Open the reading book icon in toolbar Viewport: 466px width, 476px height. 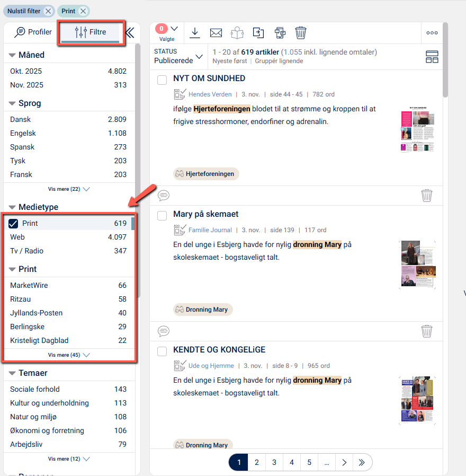237,33
